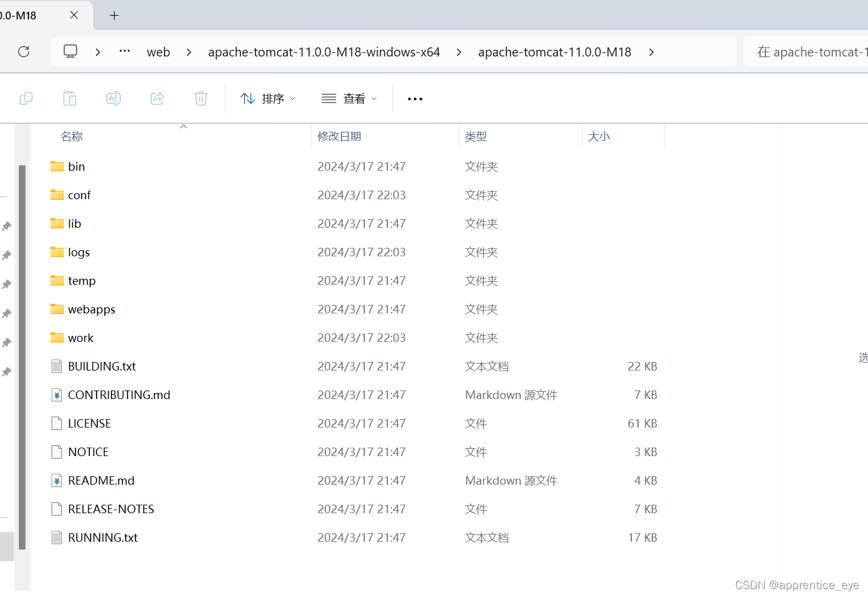The width and height of the screenshot is (868, 597).
Task: Open the 查看 view dropdown
Action: (x=349, y=98)
